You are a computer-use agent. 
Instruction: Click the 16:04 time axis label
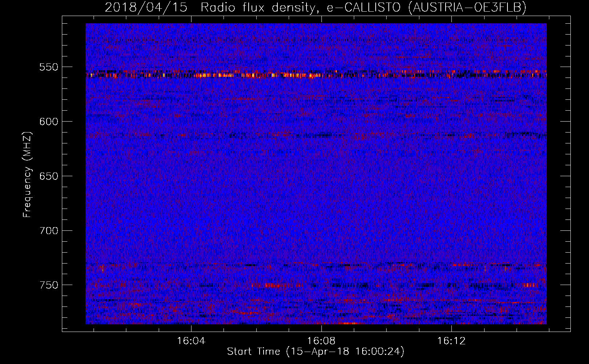[191, 341]
